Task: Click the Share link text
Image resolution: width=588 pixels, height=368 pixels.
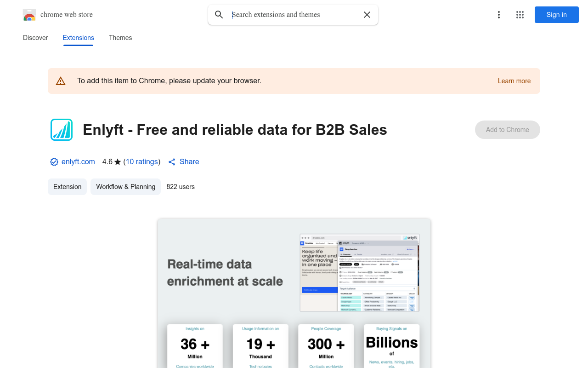Action: 189,162
